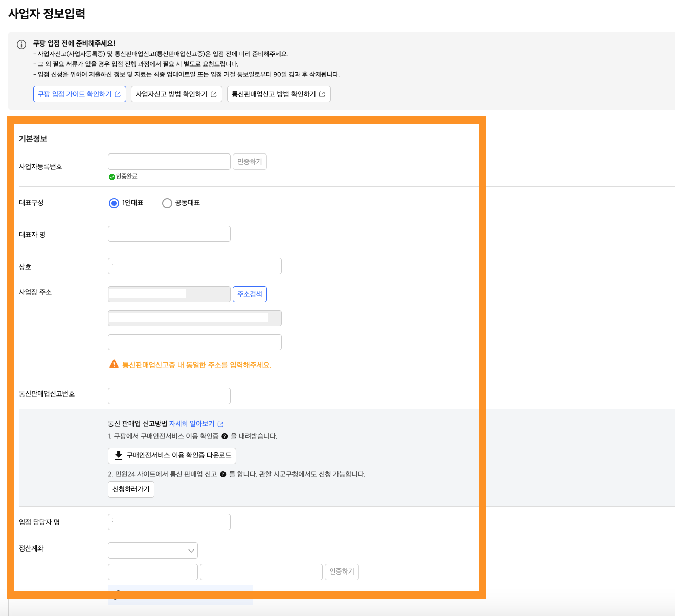Click 사업자신고 방법 확인하기 button
The width and height of the screenshot is (675, 616).
click(176, 94)
